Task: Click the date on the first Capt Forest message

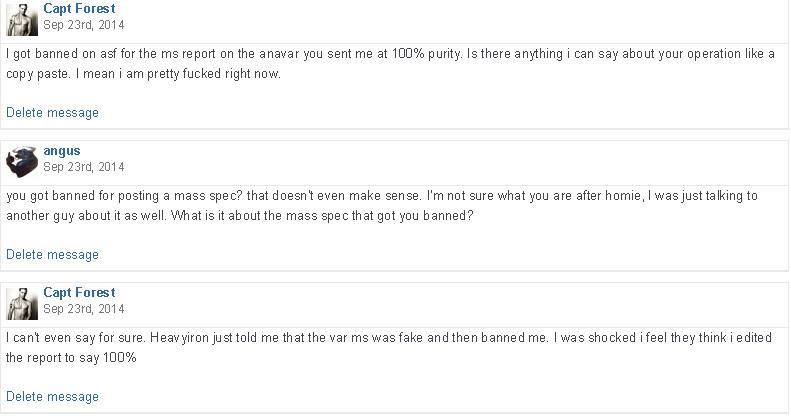Action: pyautogui.click(x=84, y=24)
